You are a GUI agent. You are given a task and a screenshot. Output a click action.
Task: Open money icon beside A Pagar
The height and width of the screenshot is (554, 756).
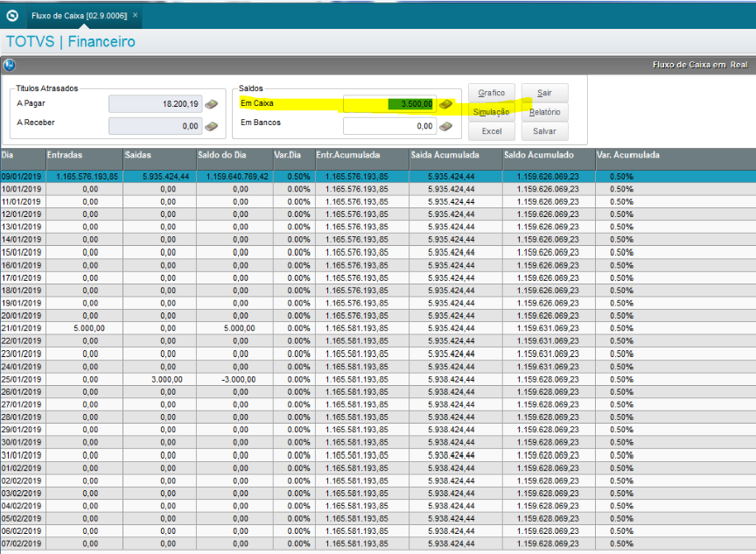pos(211,103)
